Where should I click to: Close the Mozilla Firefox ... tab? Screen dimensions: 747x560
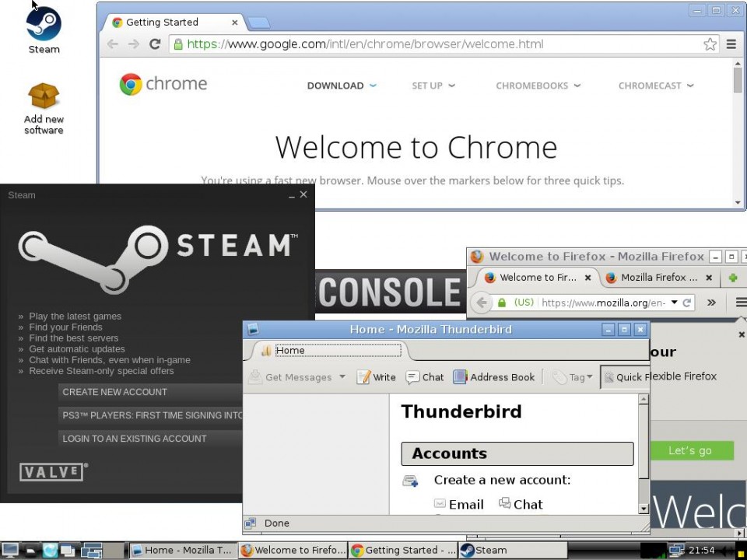pos(709,278)
